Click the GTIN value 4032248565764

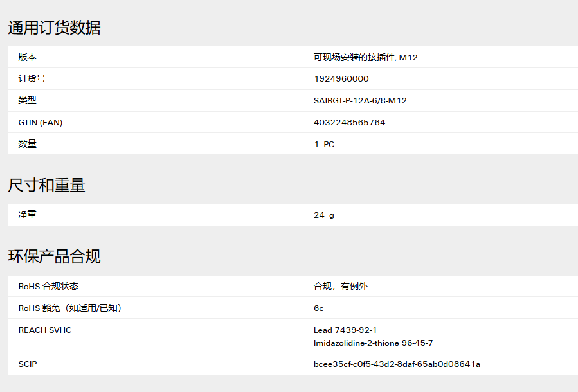350,122
